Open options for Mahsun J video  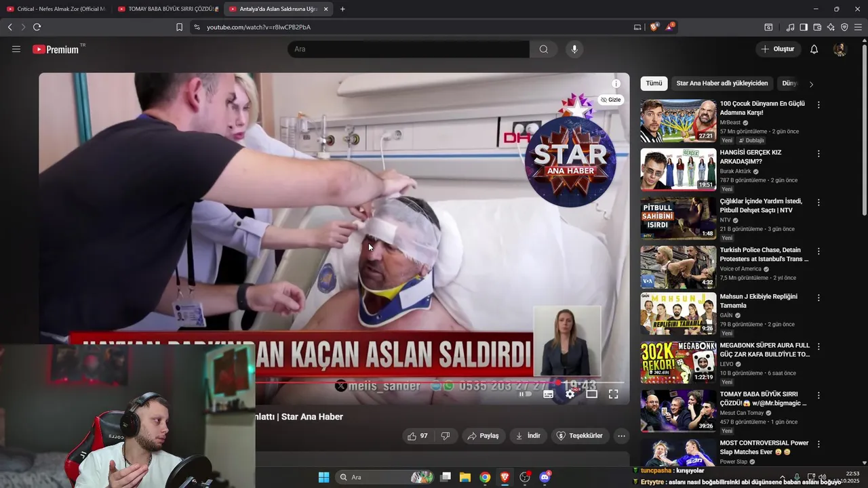click(818, 298)
